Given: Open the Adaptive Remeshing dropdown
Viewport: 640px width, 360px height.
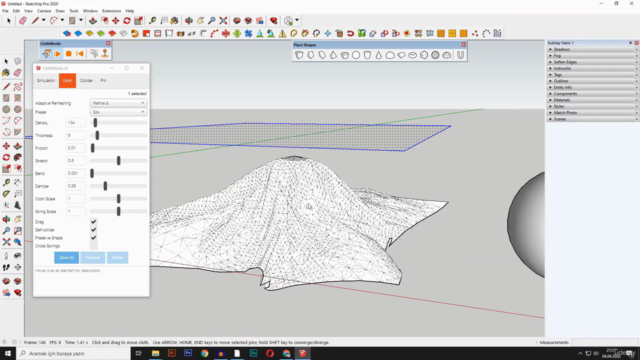Looking at the screenshot, I should coord(118,103).
